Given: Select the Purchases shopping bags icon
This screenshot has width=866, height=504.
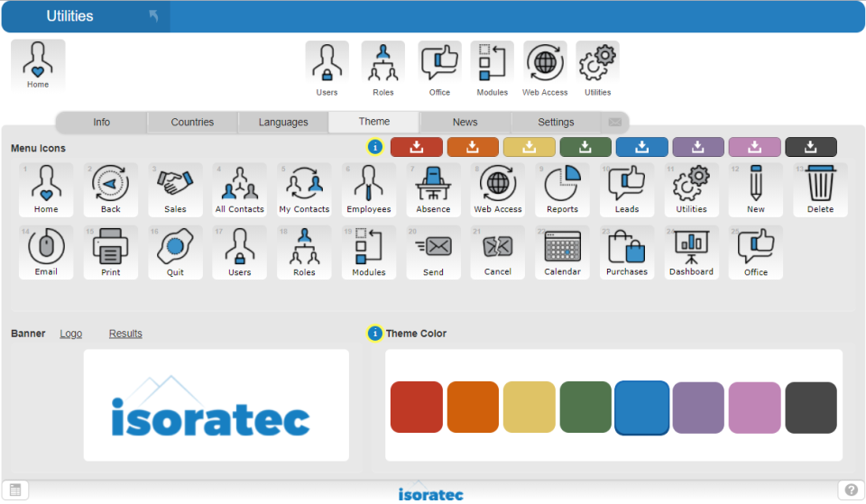Looking at the screenshot, I should pyautogui.click(x=627, y=252).
